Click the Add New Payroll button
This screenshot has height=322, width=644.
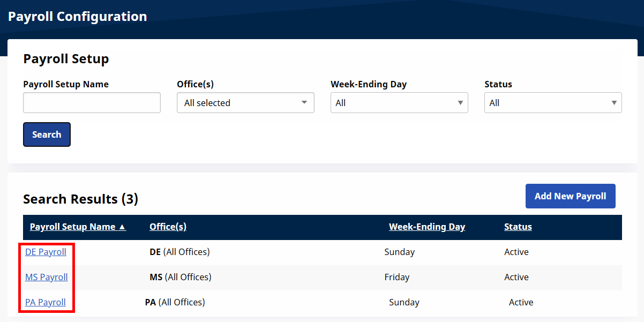tap(570, 196)
